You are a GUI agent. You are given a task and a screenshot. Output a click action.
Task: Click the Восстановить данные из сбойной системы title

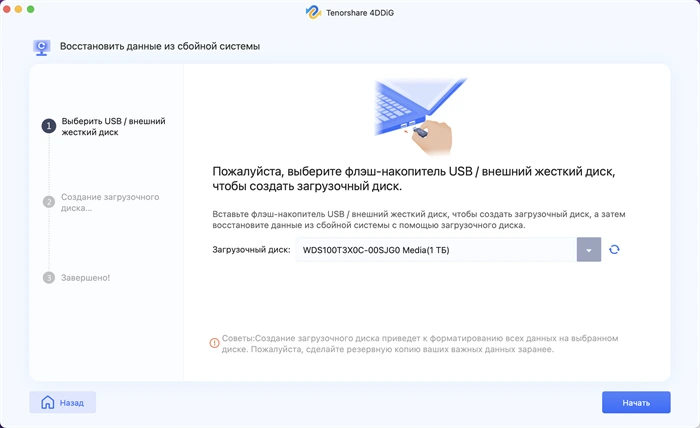pyautogui.click(x=160, y=46)
